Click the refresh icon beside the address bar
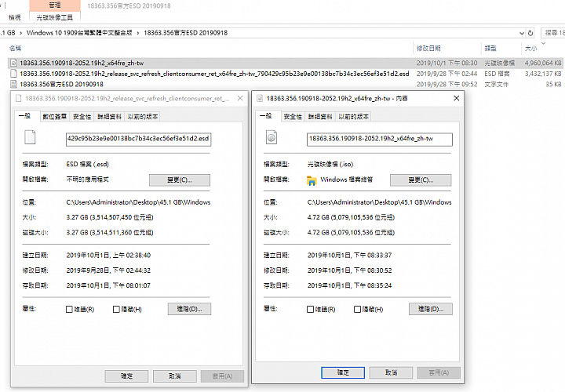The height and width of the screenshot is (392, 565). 530,33
